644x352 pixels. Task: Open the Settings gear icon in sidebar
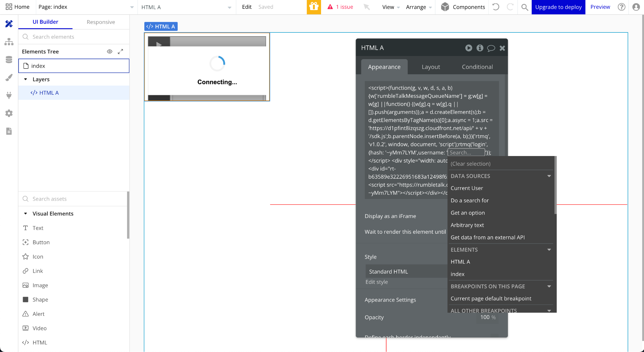coord(9,113)
